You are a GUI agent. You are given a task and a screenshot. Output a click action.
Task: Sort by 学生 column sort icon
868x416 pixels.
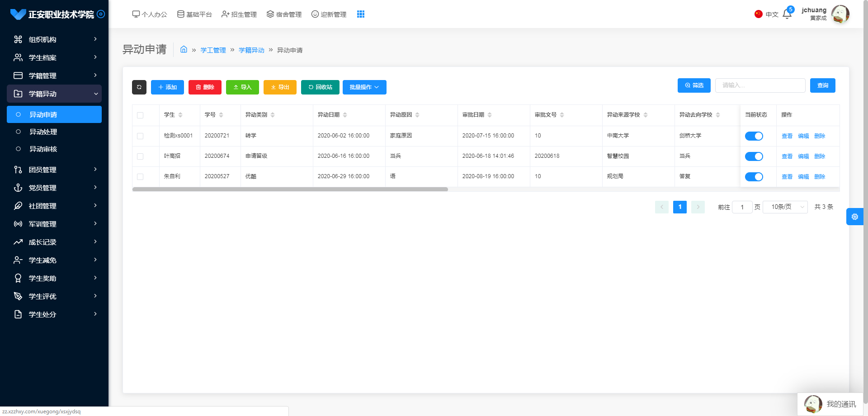(180, 115)
